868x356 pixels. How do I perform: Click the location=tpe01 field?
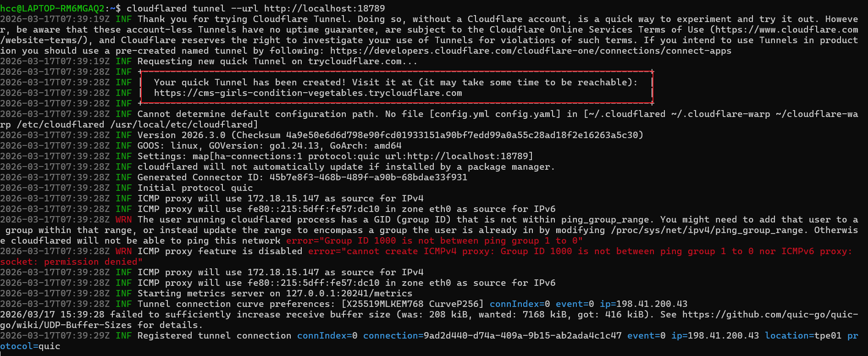[803, 336]
